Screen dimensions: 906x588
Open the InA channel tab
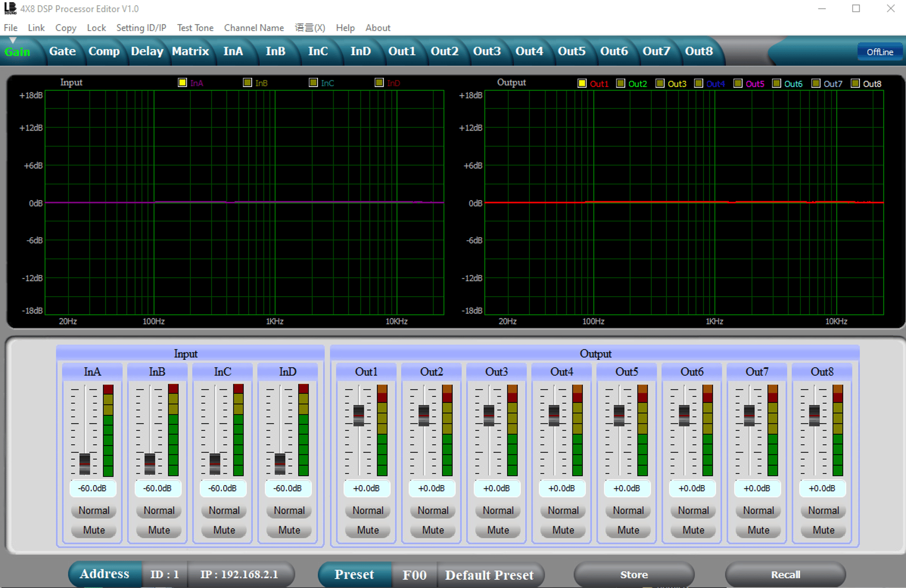pyautogui.click(x=233, y=51)
